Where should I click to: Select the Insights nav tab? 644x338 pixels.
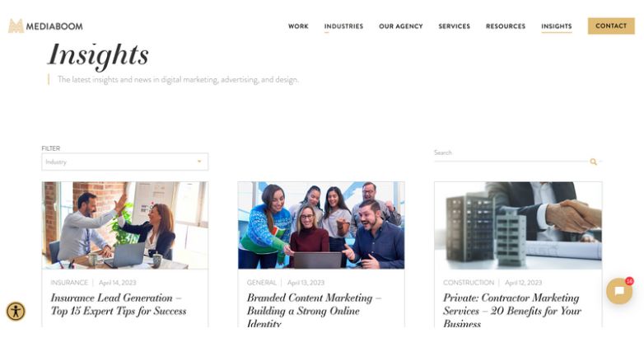tap(557, 26)
